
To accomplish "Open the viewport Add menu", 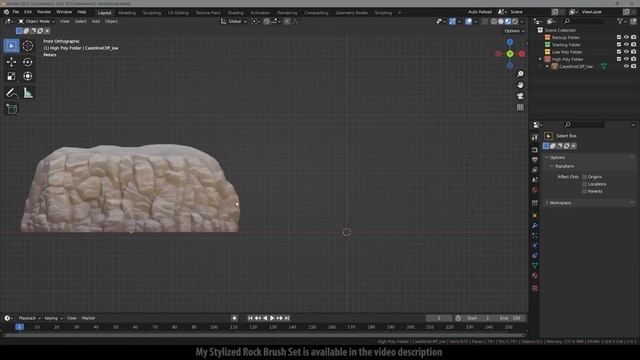I will click(96, 21).
